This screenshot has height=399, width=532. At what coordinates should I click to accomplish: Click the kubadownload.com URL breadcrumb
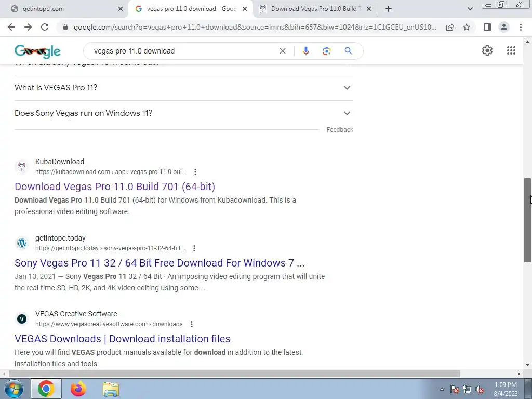[x=111, y=172]
